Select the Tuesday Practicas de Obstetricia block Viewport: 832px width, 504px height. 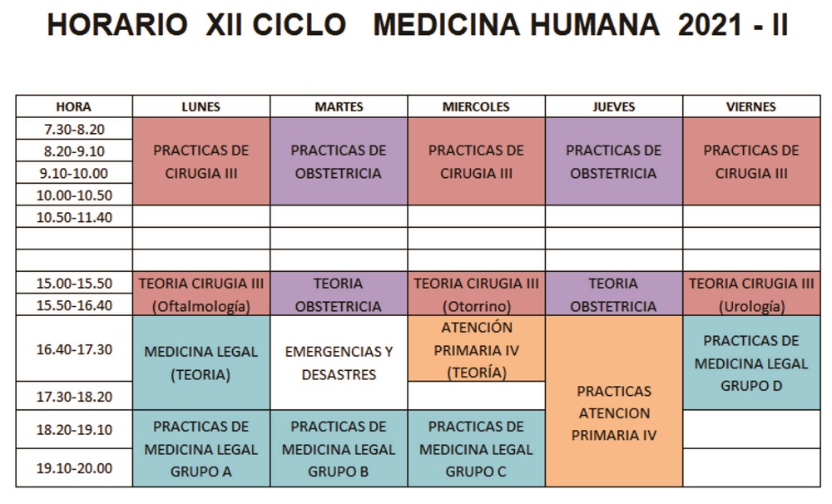pos(339,161)
